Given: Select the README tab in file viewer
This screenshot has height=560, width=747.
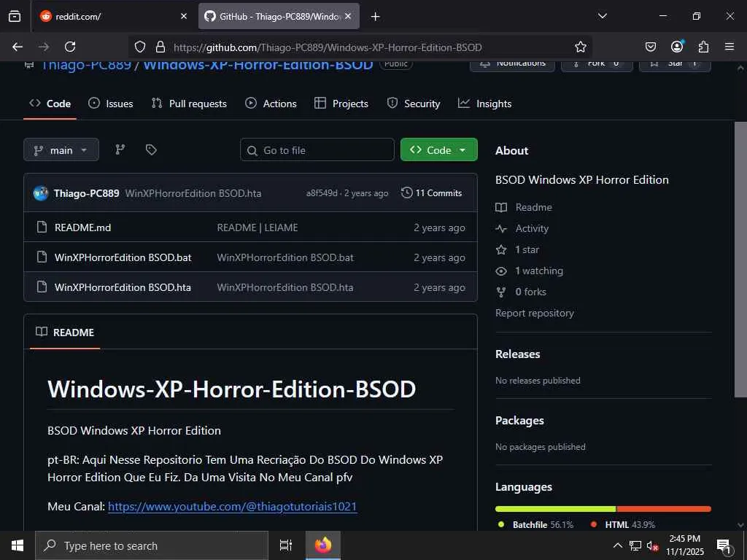Looking at the screenshot, I should coord(65,332).
